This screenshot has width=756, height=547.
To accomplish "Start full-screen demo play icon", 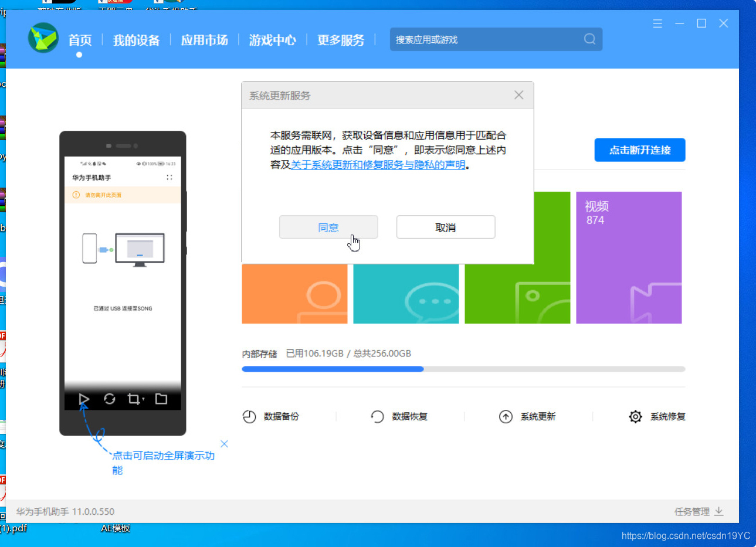I will (84, 399).
